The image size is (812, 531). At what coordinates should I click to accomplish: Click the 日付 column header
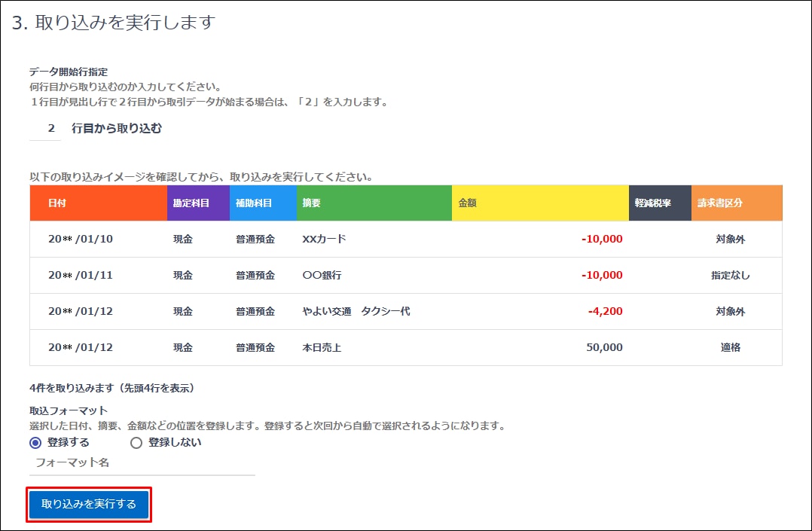[x=99, y=203]
